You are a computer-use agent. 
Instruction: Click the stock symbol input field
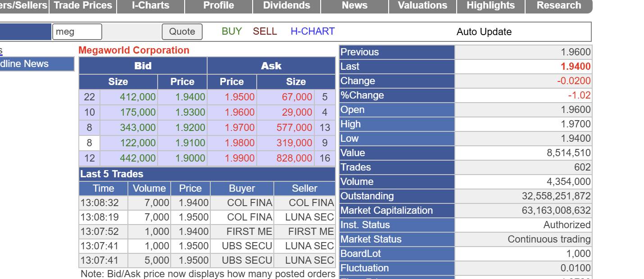click(x=77, y=32)
